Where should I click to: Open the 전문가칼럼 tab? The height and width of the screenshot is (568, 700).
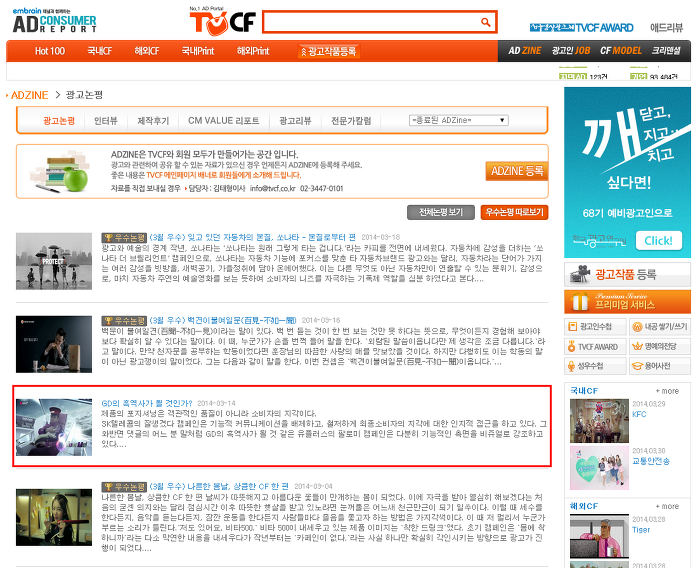pyautogui.click(x=351, y=121)
